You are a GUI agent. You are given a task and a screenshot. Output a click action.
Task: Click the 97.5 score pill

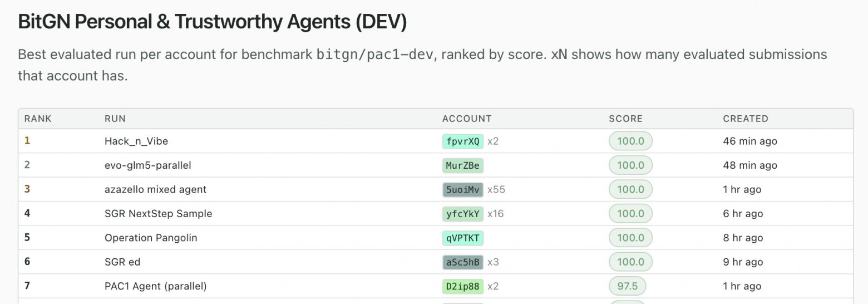[628, 286]
